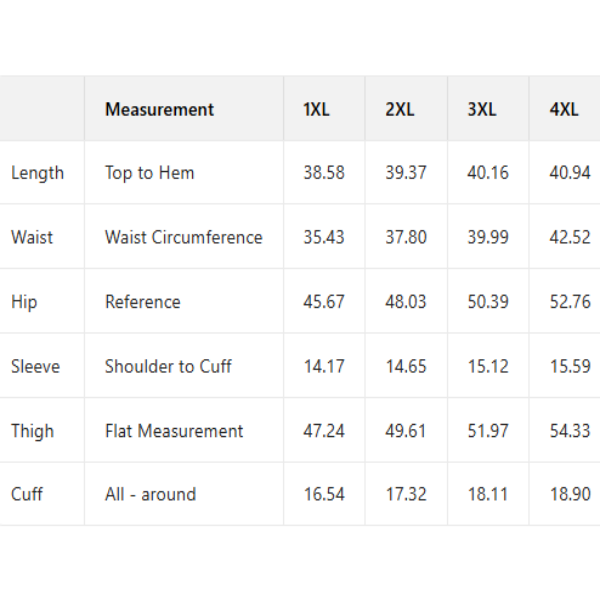The width and height of the screenshot is (600, 600).
Task: Select the 2XL column header
Action: click(x=399, y=110)
